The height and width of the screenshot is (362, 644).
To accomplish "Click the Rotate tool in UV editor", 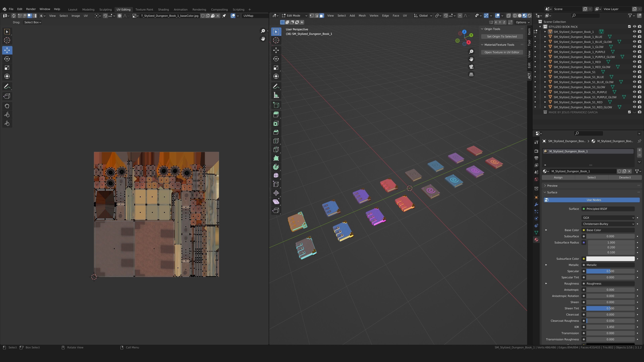I will (x=7, y=59).
